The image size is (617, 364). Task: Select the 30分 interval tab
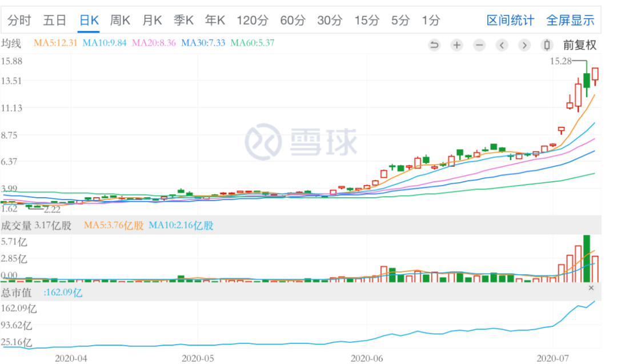(330, 20)
